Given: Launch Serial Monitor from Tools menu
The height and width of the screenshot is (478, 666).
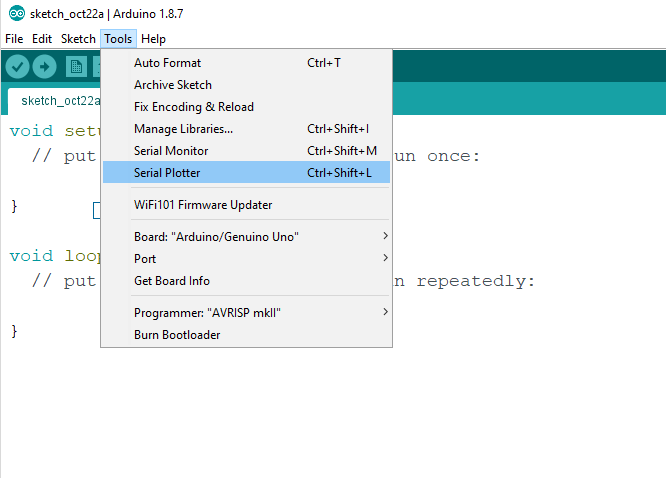Looking at the screenshot, I should click(x=246, y=151).
